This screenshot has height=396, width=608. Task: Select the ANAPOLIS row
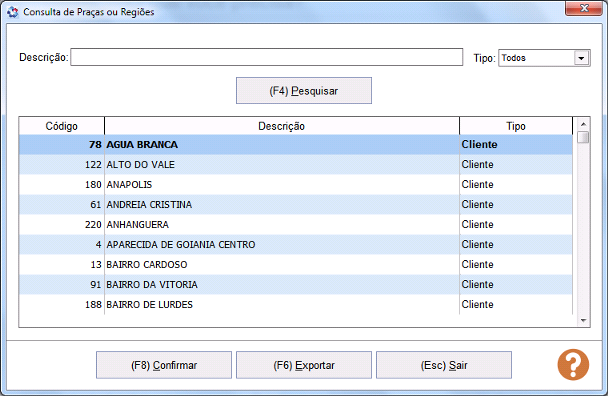296,185
